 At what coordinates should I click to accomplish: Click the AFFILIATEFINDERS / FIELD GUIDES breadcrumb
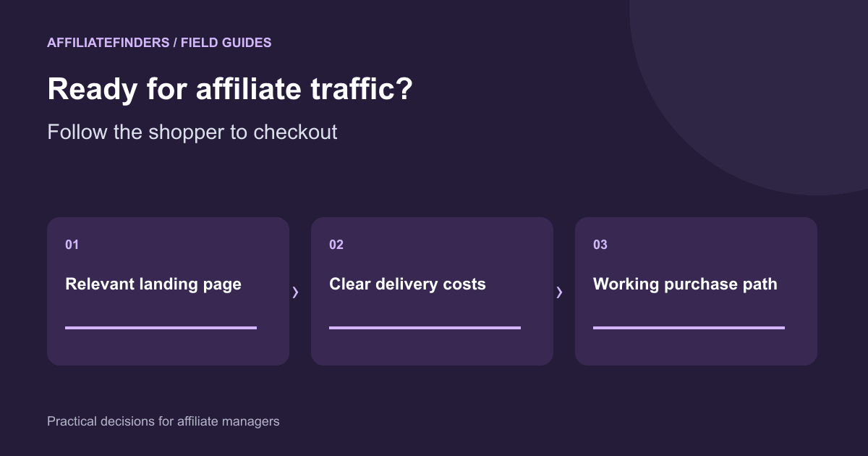pos(159,43)
